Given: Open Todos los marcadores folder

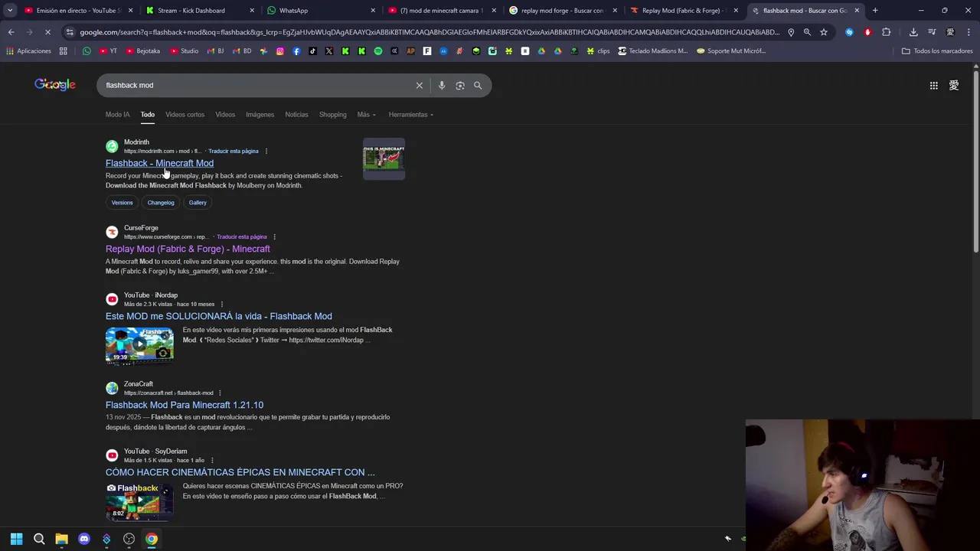Looking at the screenshot, I should 936,51.
